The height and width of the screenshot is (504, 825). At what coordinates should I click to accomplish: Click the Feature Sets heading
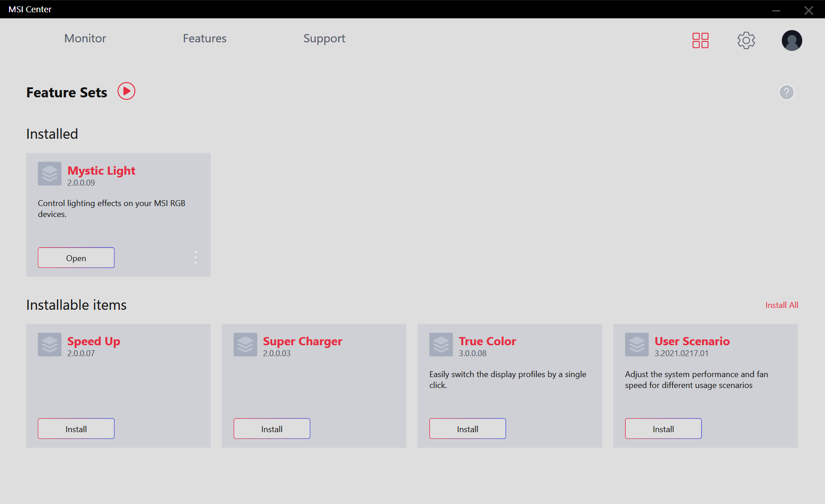pyautogui.click(x=67, y=92)
